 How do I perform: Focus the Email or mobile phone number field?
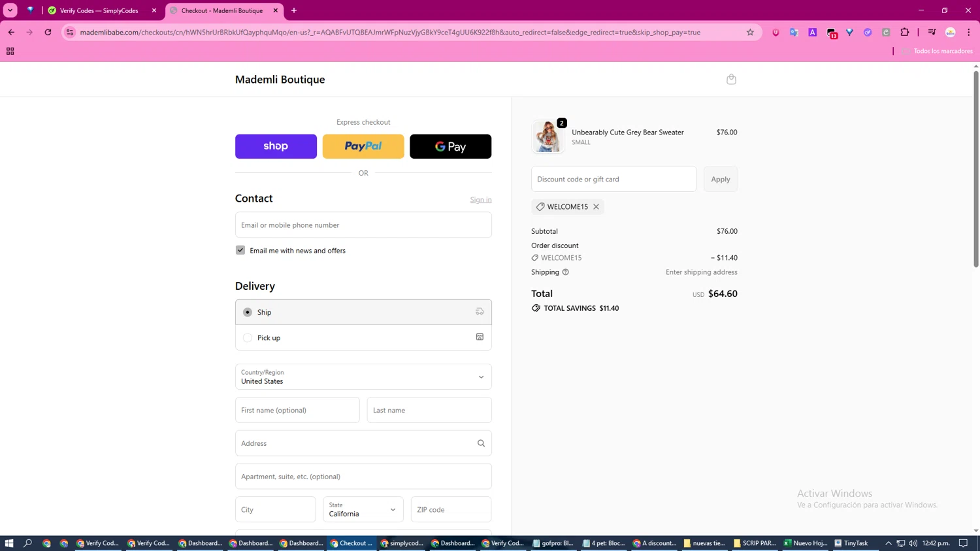click(363, 225)
